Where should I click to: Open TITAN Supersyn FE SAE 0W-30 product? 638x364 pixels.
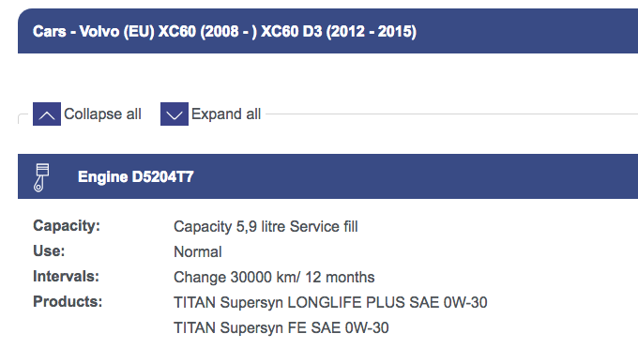click(281, 327)
